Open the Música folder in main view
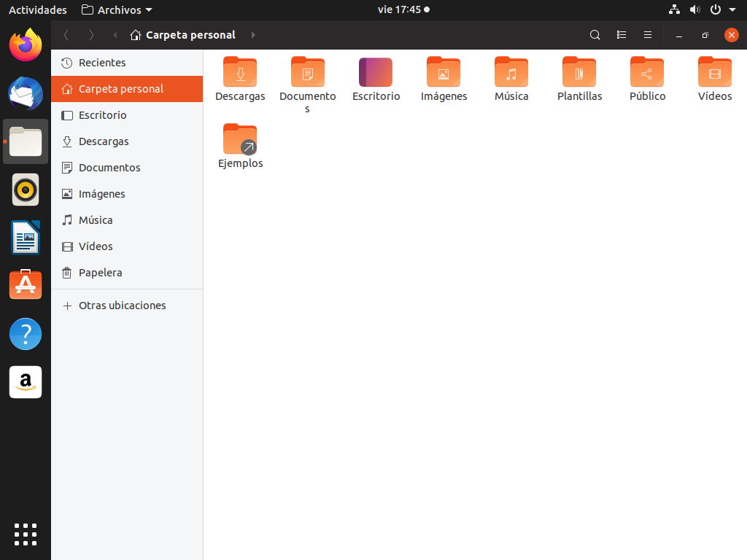 click(511, 73)
